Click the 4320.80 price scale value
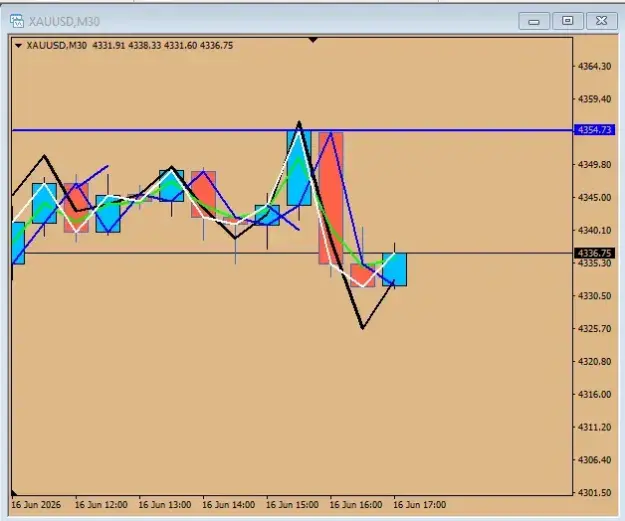The image size is (625, 521). [x=594, y=362]
